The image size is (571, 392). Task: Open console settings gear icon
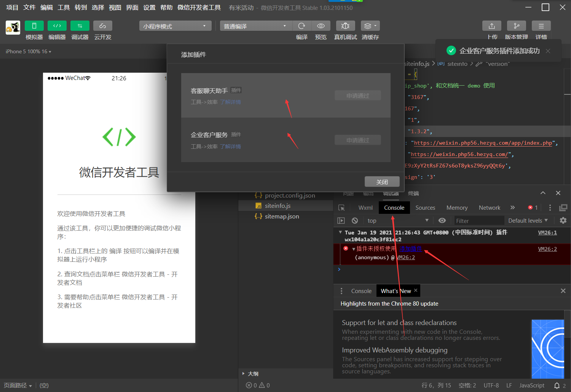pos(563,220)
